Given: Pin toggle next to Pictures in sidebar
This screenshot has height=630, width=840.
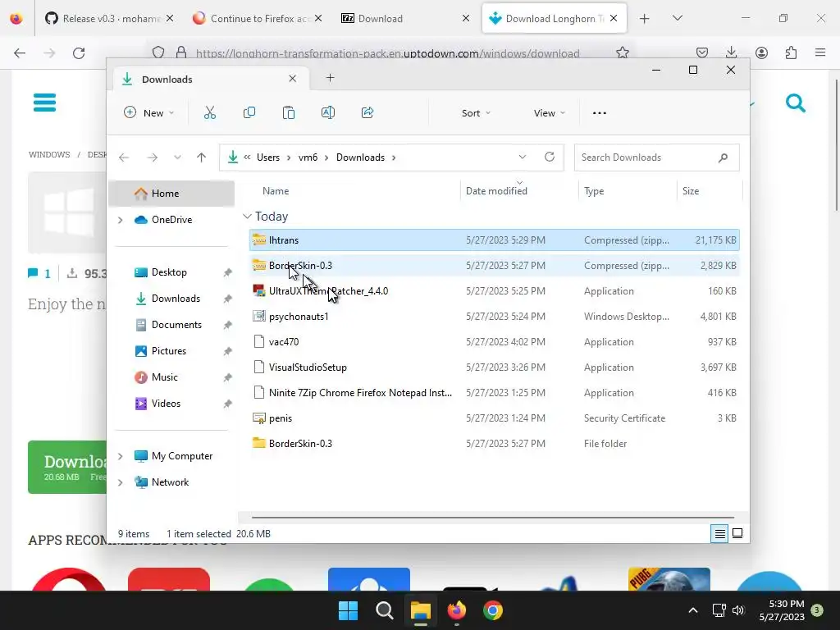Looking at the screenshot, I should point(228,351).
